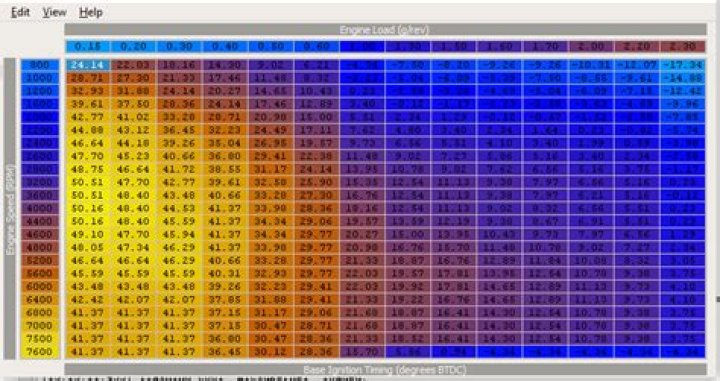Select the 6800 RPM row header
The height and width of the screenshot is (381, 720).
point(39,312)
